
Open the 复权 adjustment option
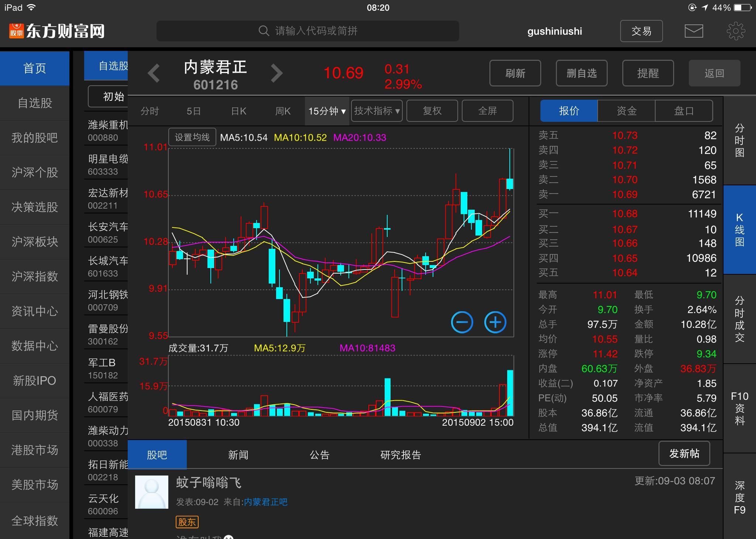432,111
